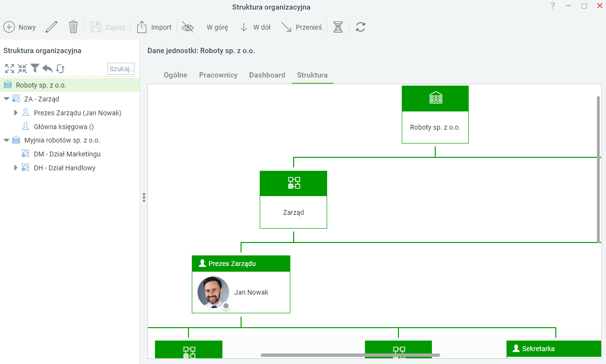
Task: Click the W górę move up button
Action: 217,27
